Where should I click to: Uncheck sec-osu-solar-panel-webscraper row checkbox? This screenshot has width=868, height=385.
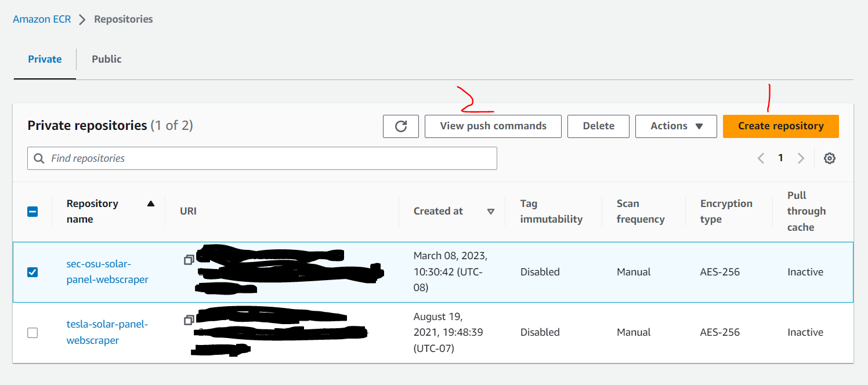(x=32, y=272)
